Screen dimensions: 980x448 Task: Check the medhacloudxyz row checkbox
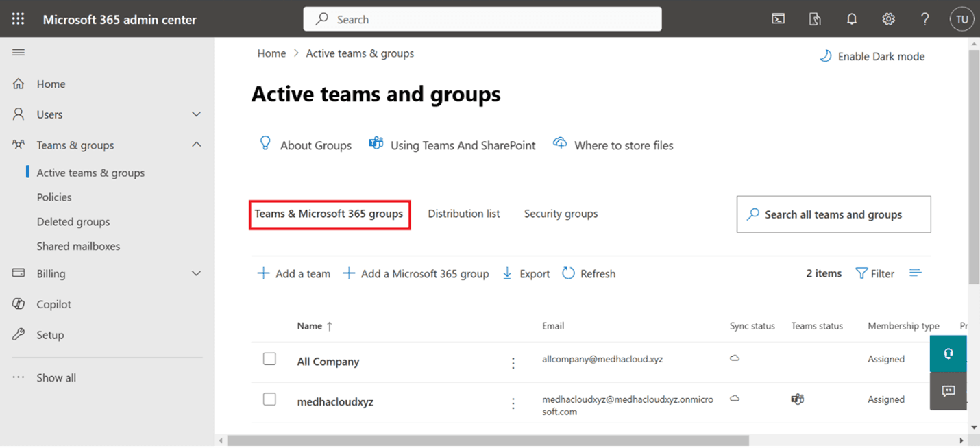269,397
